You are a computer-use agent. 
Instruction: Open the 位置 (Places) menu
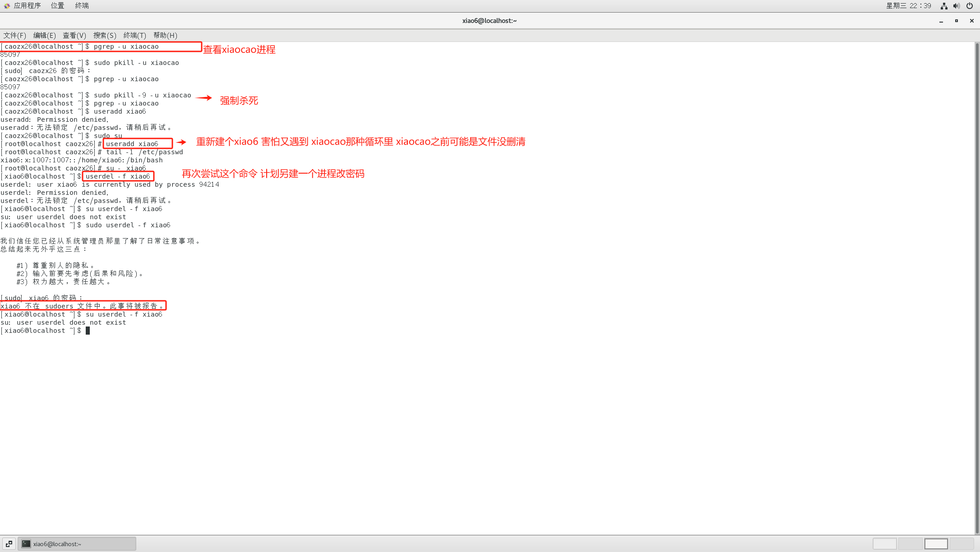point(57,5)
